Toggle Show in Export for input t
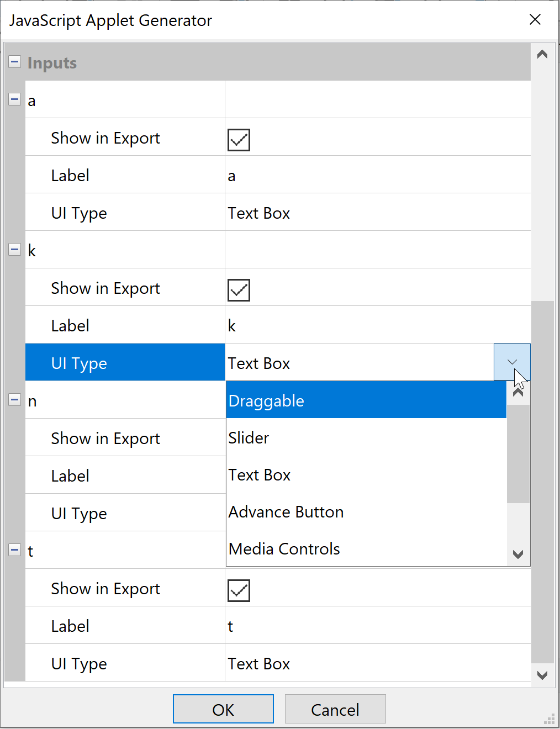This screenshot has width=560, height=729. coord(239,590)
